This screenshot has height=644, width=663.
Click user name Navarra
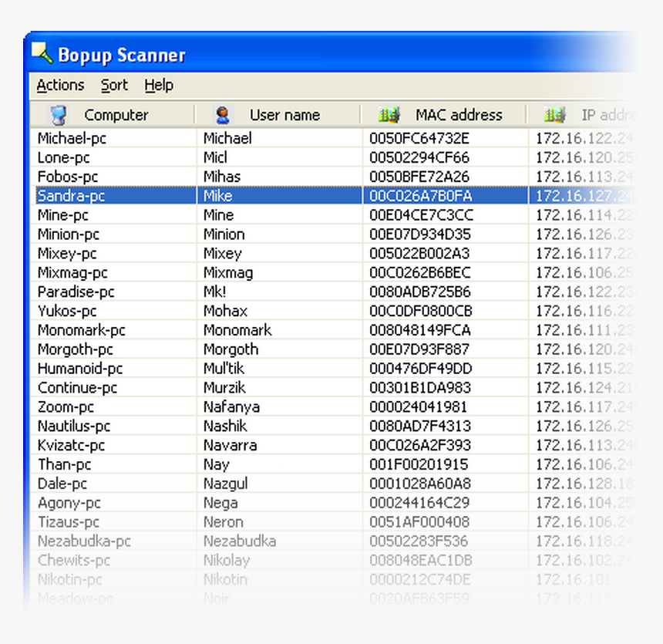230,446
